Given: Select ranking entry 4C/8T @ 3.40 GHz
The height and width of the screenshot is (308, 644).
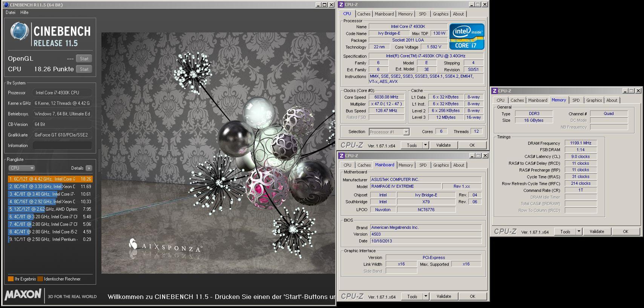Looking at the screenshot, I should pos(50,194).
